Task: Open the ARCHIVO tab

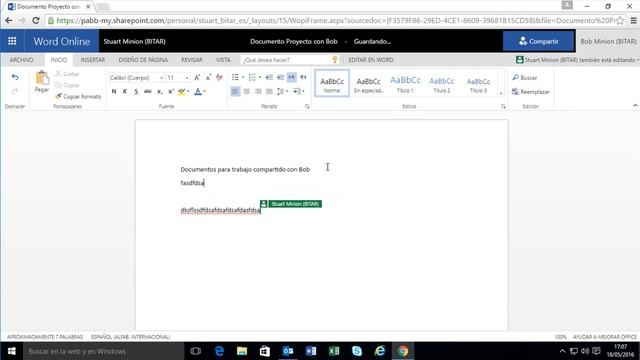Action: point(21,60)
